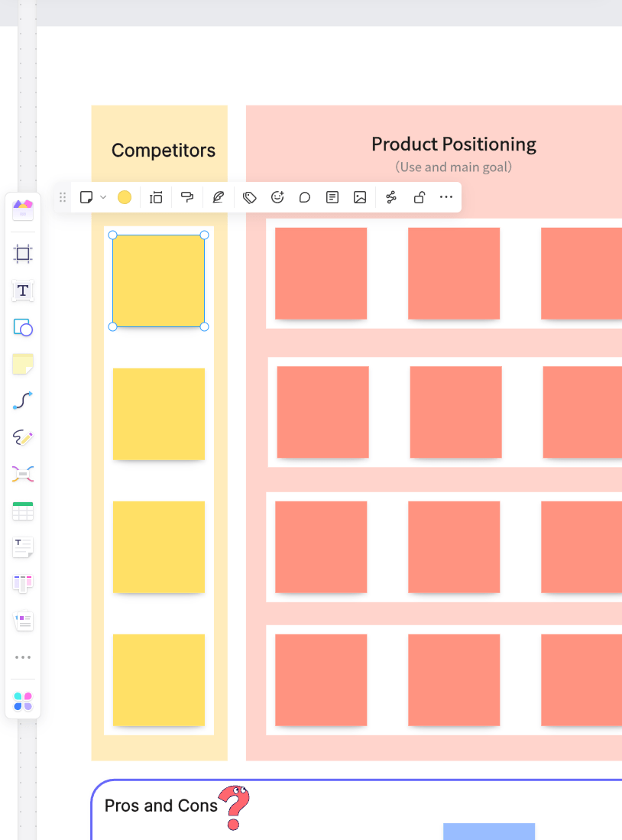Unlock the selected sticky note

coord(419,197)
